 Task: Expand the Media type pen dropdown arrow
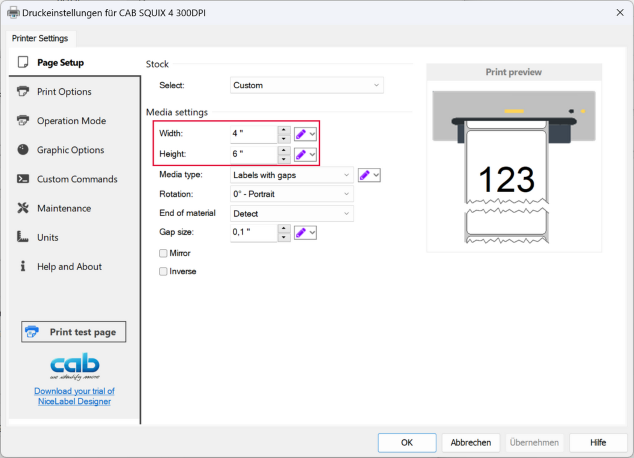click(376, 175)
